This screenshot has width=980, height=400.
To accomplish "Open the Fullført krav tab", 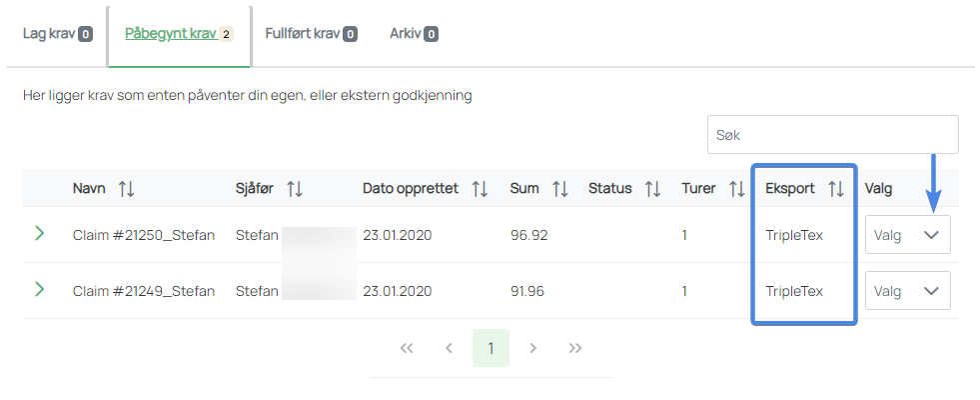I will tap(312, 34).
